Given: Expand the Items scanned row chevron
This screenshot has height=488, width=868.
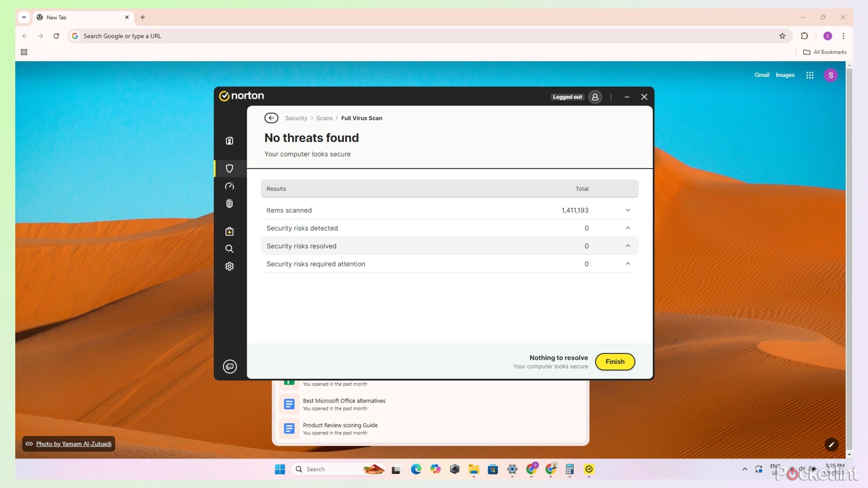Looking at the screenshot, I should 628,210.
